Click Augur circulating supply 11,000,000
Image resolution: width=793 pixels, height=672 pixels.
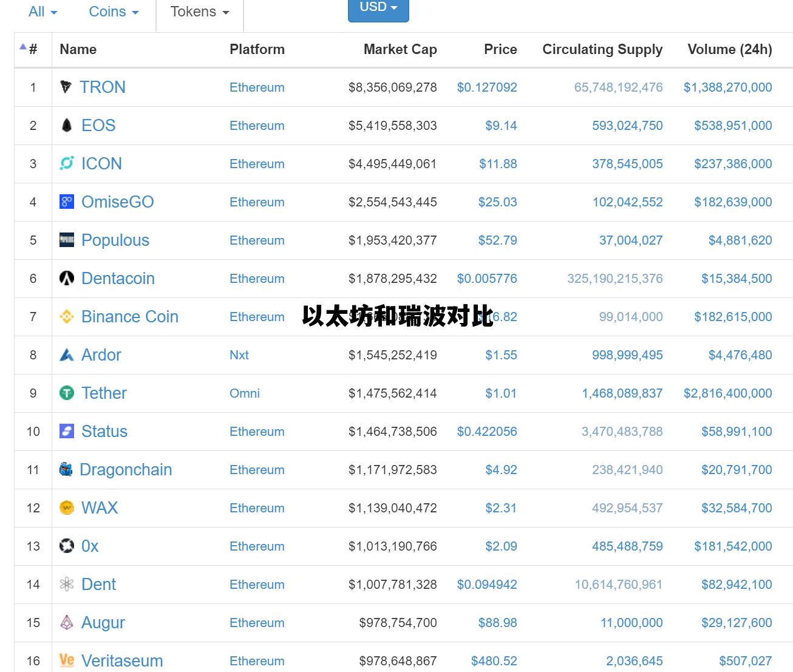pyautogui.click(x=631, y=622)
